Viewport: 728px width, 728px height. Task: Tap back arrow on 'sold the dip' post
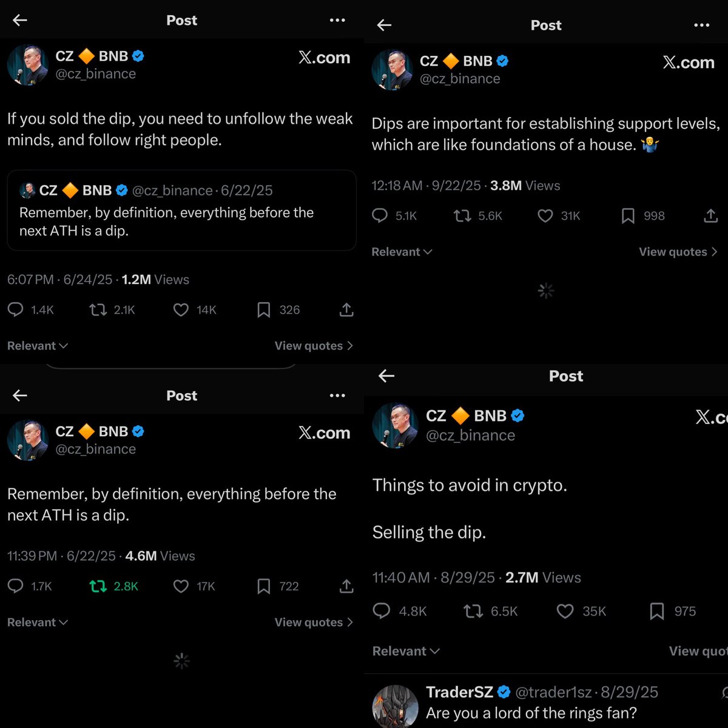point(20,20)
